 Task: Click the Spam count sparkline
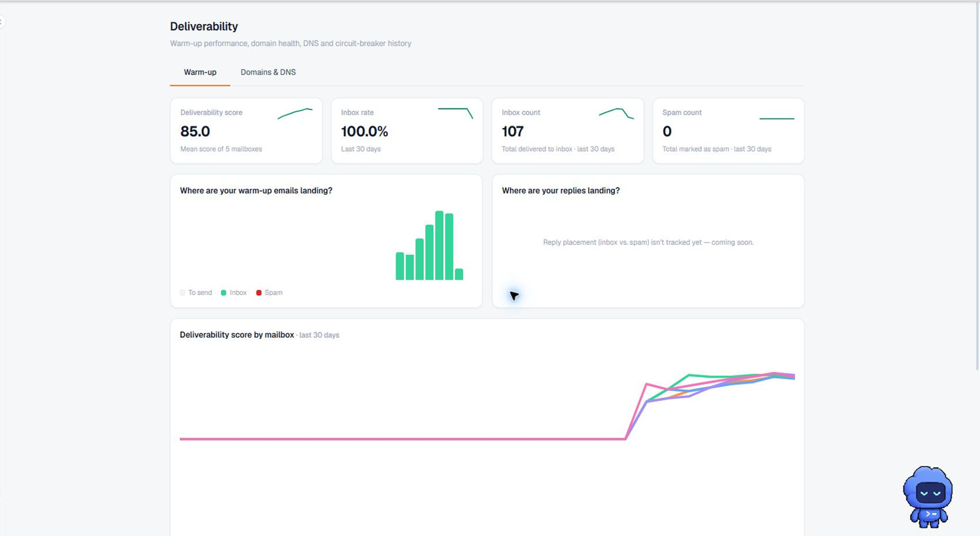coord(777,118)
